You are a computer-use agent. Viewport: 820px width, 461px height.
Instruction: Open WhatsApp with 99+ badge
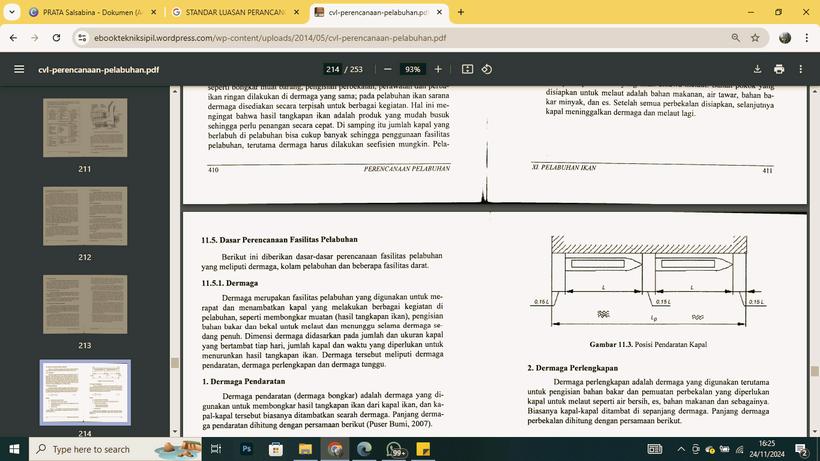pyautogui.click(x=394, y=449)
